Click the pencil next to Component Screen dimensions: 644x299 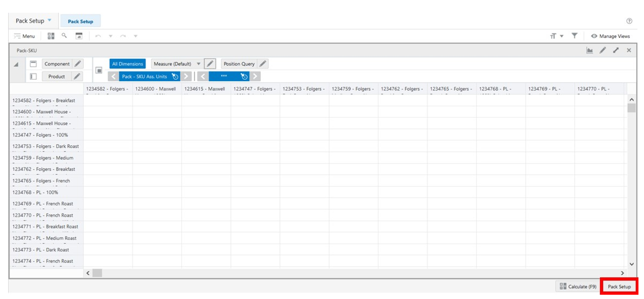pyautogui.click(x=78, y=64)
